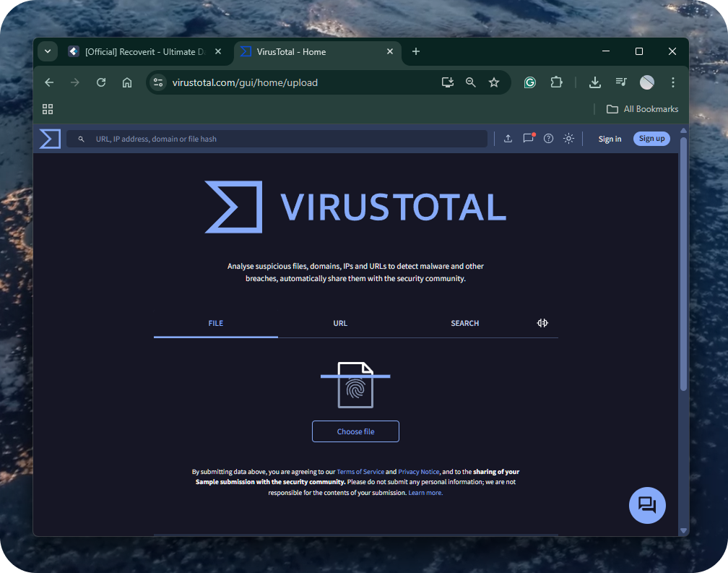Open the zoom magnifier icon in address bar
Viewport: 728px width, 573px height.
[x=471, y=82]
